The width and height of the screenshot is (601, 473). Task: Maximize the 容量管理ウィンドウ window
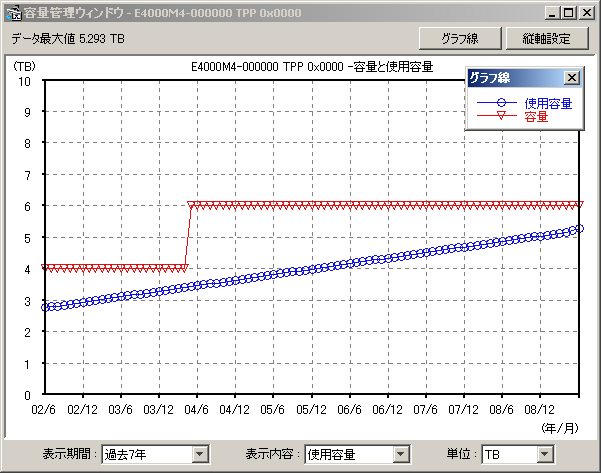click(569, 13)
